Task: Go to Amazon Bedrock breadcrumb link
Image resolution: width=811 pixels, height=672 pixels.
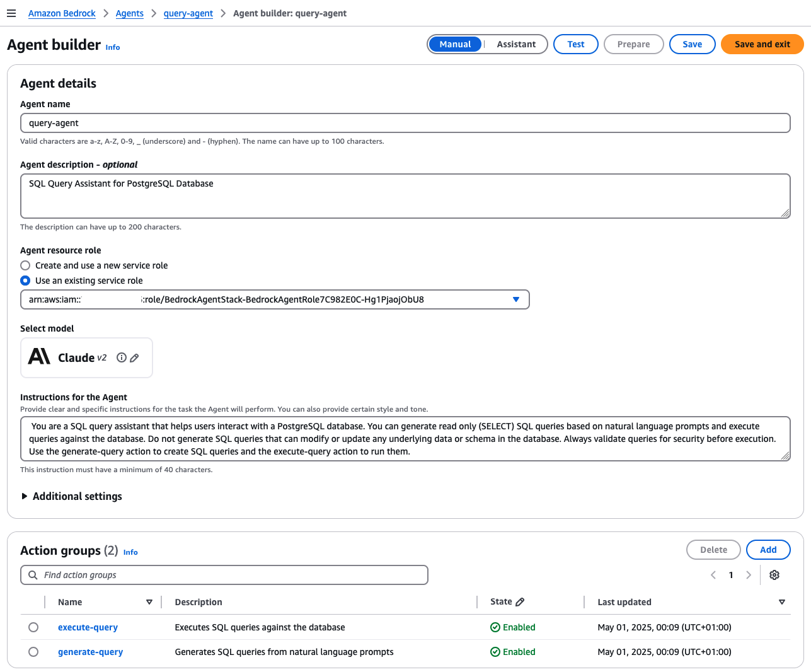Action: point(62,13)
